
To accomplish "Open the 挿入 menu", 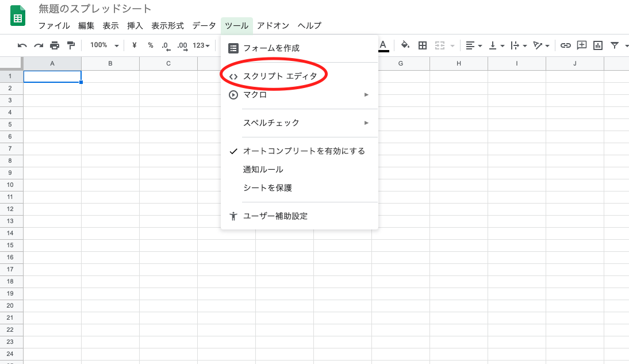I will 135,25.
